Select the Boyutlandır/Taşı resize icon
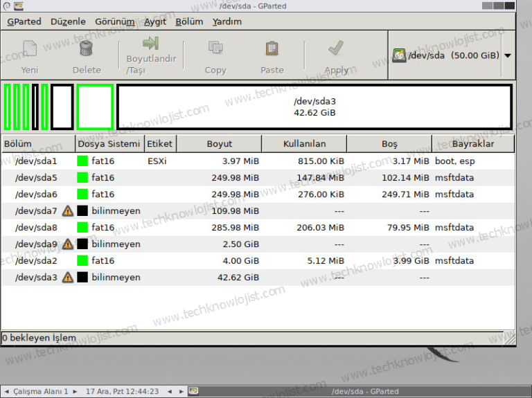Viewport: 532px width, 398px height. pos(150,43)
